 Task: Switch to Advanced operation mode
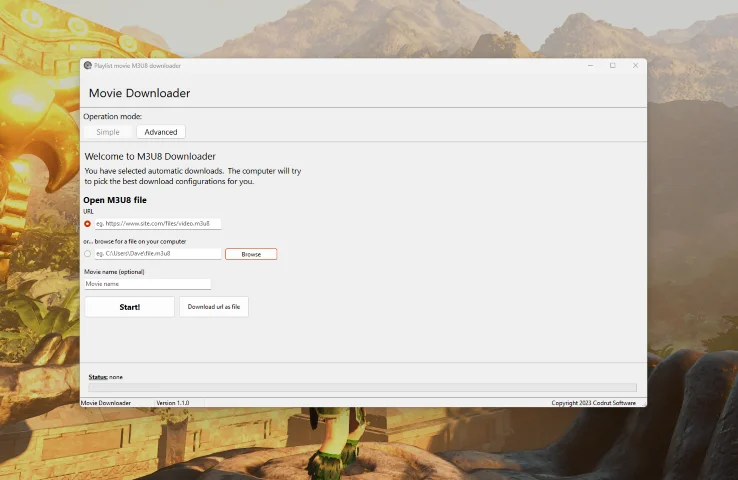click(x=161, y=132)
